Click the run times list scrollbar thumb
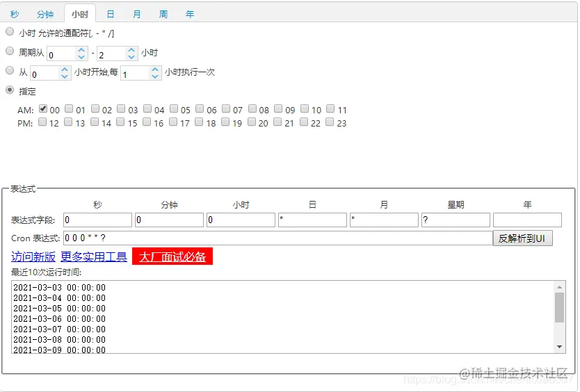 click(x=559, y=308)
